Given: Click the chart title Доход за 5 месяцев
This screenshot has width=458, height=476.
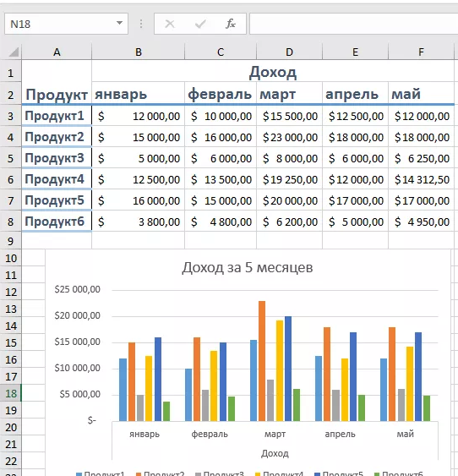Looking at the screenshot, I should [248, 267].
